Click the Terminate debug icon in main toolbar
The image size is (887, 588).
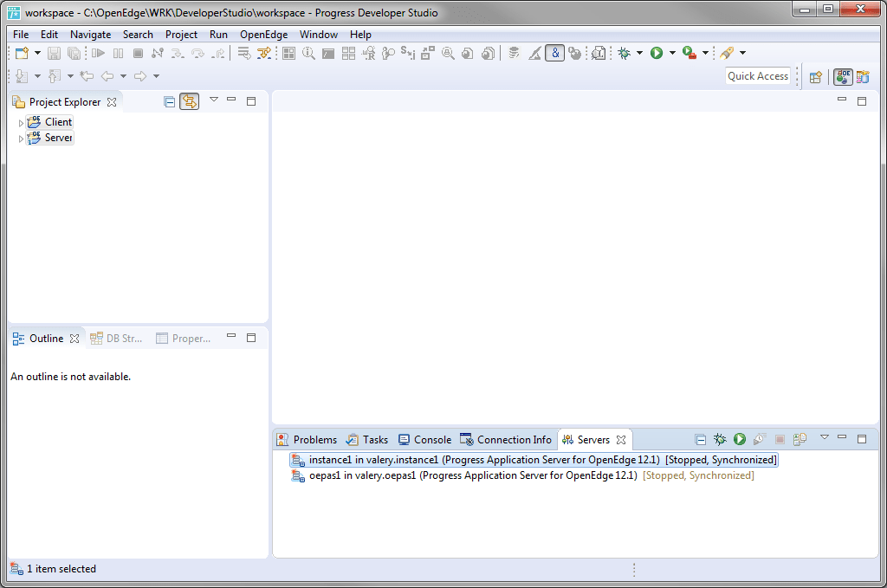(138, 53)
